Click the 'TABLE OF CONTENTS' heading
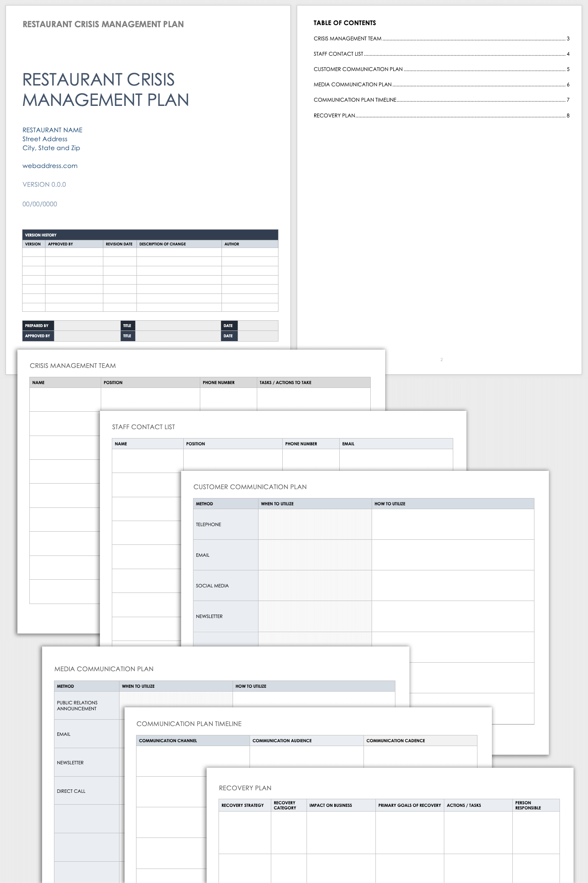 coord(345,23)
